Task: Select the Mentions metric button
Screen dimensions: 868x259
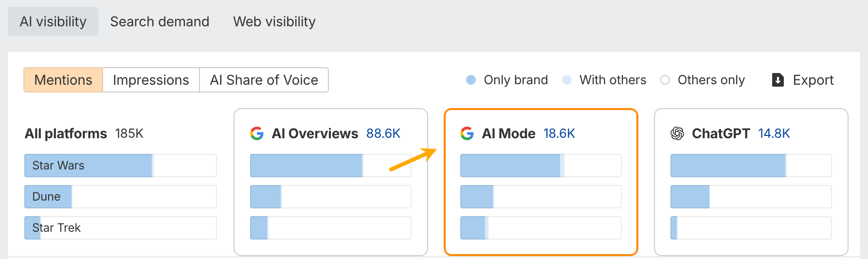Action: point(63,80)
